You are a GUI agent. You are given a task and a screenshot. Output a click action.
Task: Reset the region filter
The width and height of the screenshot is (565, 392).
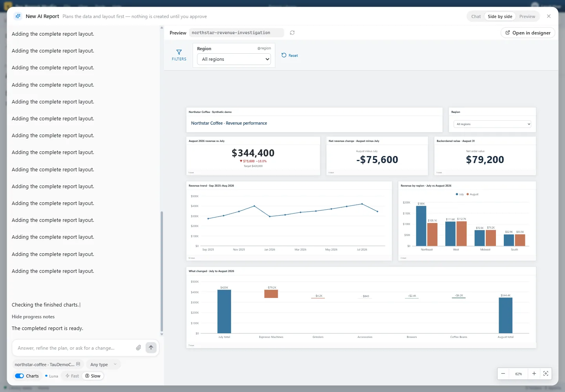click(290, 55)
